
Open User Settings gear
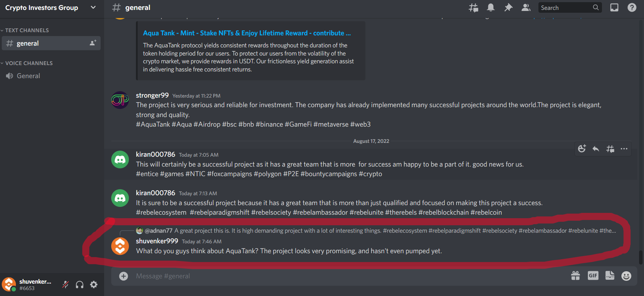94,284
